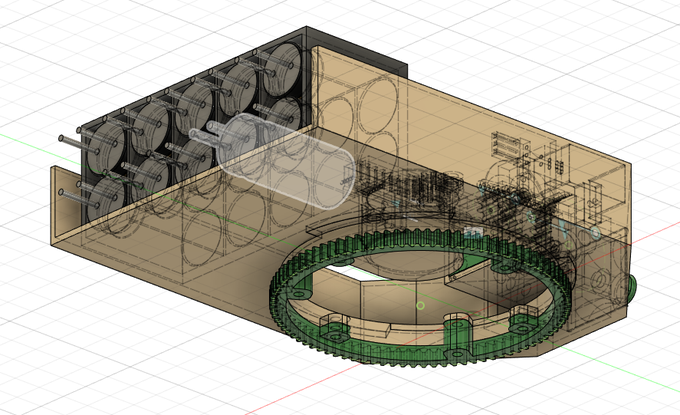Pick the top-right gray disc in black holder
The width and height of the screenshot is (680, 415).
click(282, 65)
